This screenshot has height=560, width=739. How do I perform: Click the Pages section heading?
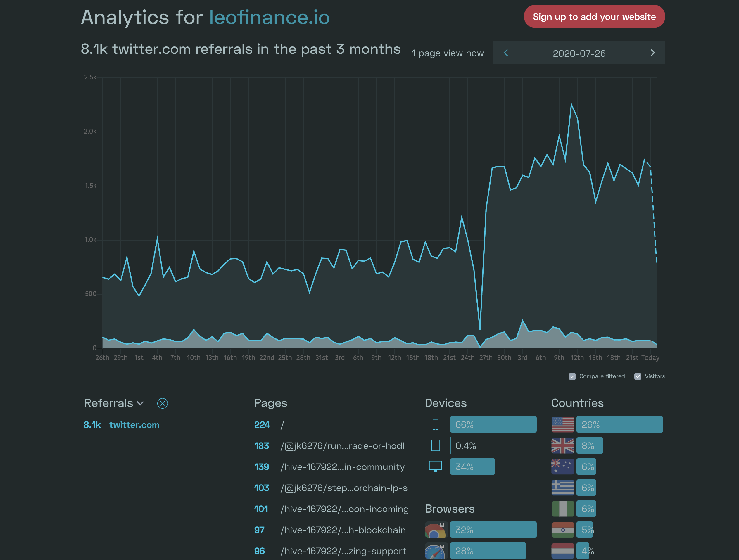click(x=271, y=403)
